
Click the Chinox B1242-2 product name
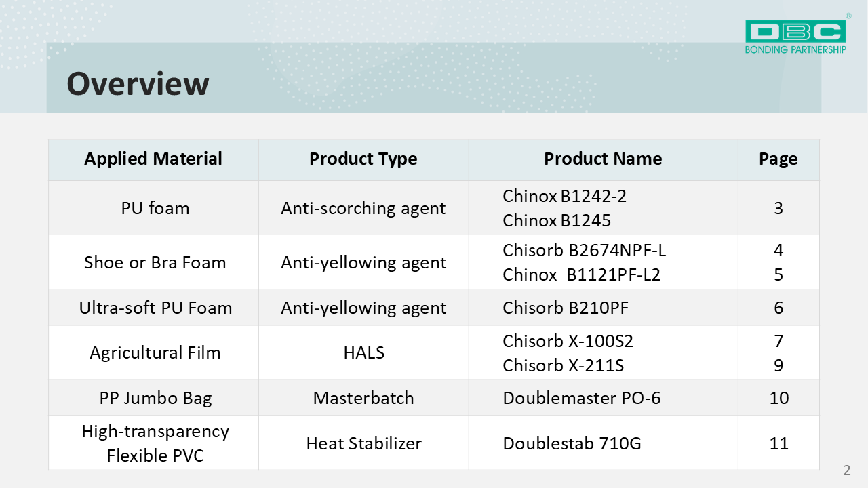(564, 197)
